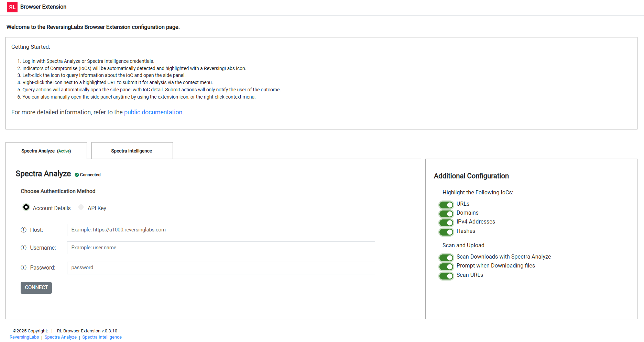644x342 pixels.
Task: Click the Highlight the Following IoCs label
Action: [x=478, y=193]
